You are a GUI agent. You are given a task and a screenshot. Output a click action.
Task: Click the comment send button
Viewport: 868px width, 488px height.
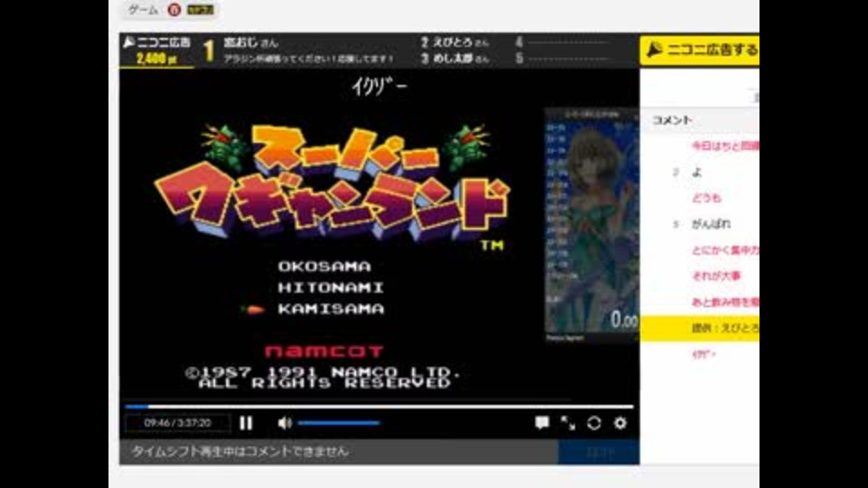599,452
